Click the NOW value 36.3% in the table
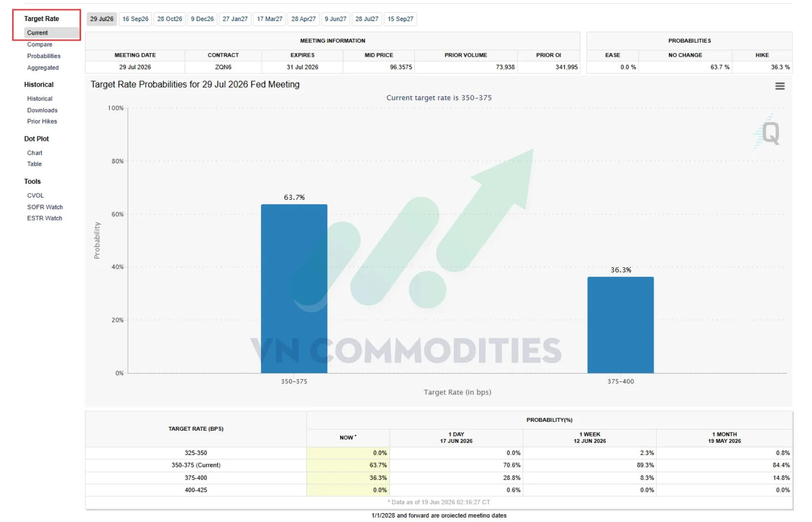 [378, 478]
